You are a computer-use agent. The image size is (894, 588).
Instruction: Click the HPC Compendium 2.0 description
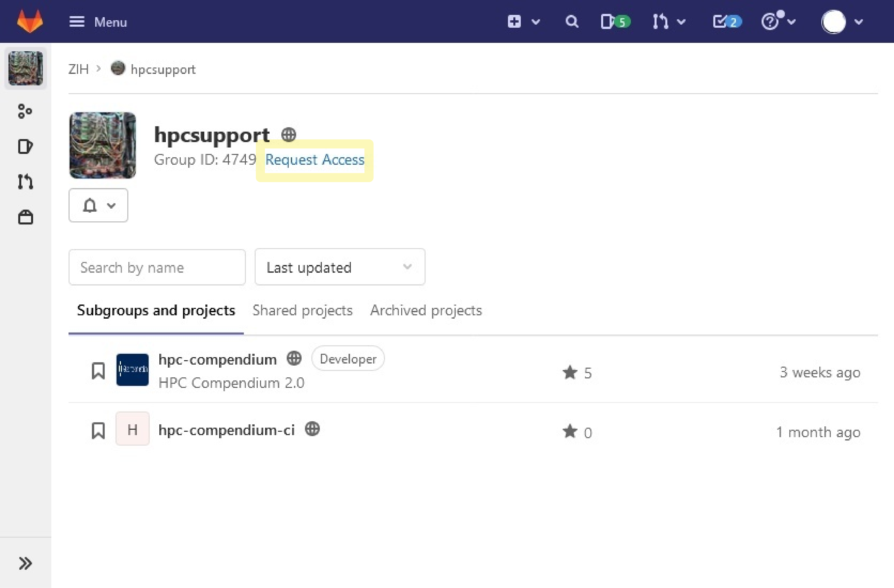tap(231, 383)
